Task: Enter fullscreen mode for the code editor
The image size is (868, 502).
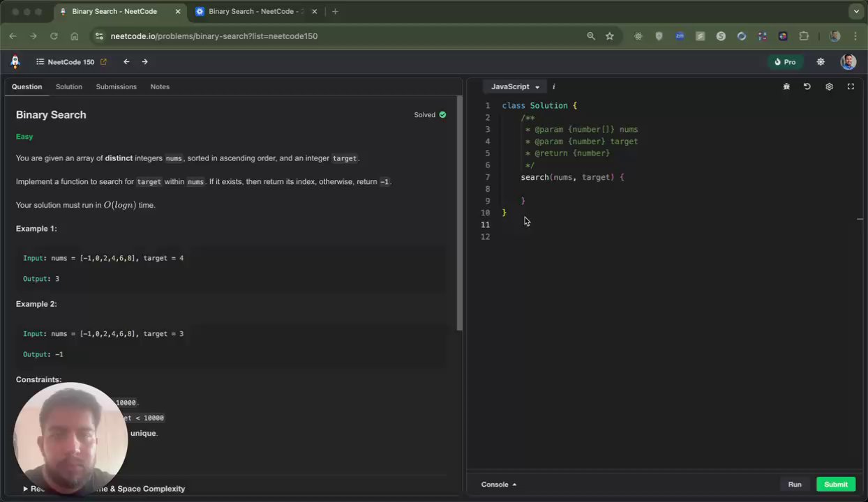Action: coord(851,86)
